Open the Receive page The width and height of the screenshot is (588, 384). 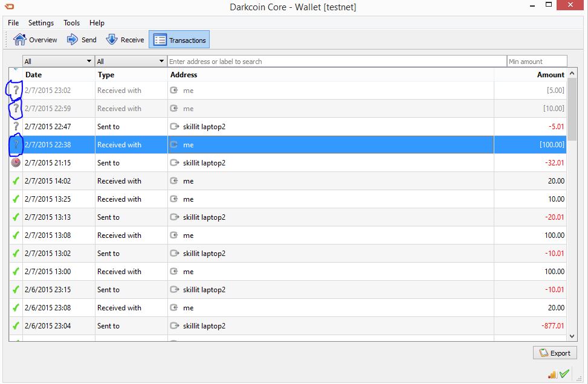point(125,40)
